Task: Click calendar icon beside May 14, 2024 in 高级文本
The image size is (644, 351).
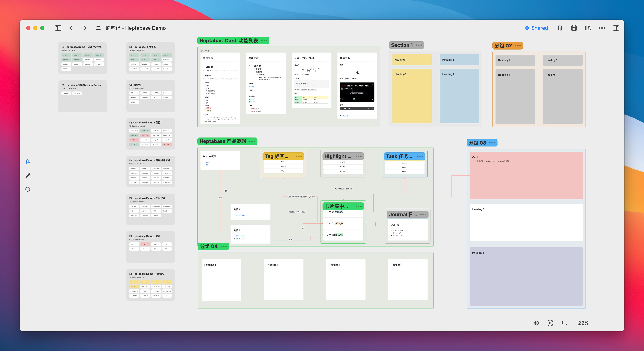Action: pyautogui.click(x=252, y=108)
